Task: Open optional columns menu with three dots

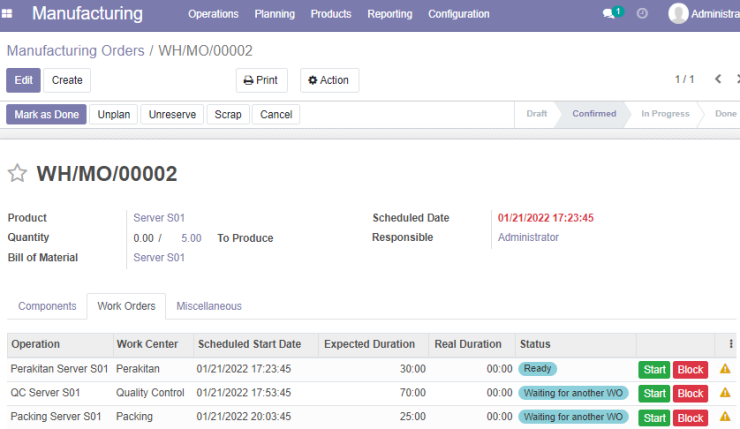Action: [x=731, y=344]
